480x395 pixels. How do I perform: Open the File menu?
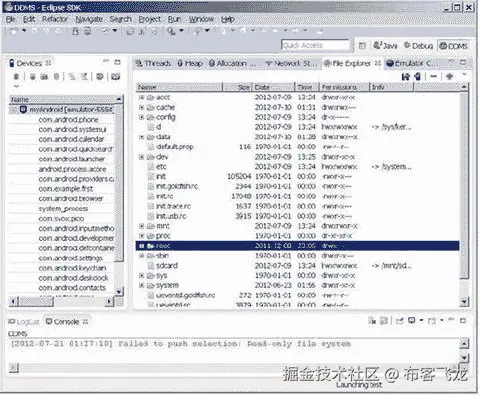[x=10, y=19]
